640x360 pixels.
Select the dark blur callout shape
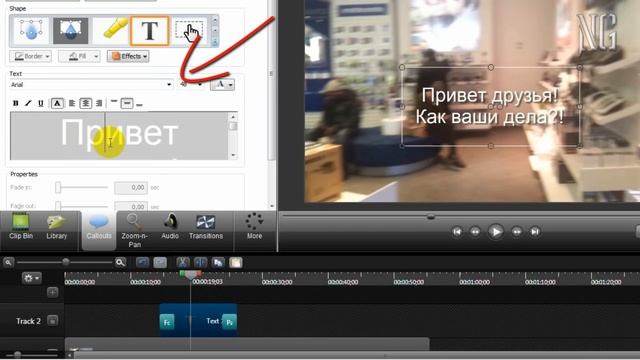coord(70,31)
